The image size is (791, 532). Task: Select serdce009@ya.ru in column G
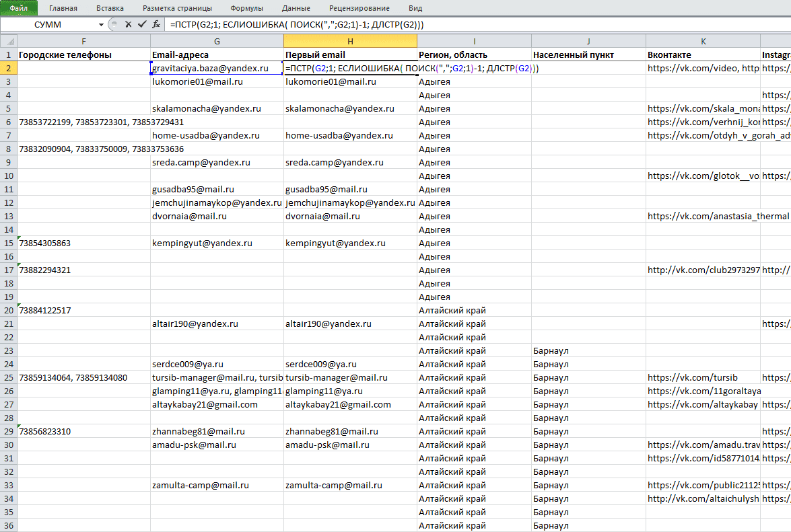pyautogui.click(x=217, y=365)
